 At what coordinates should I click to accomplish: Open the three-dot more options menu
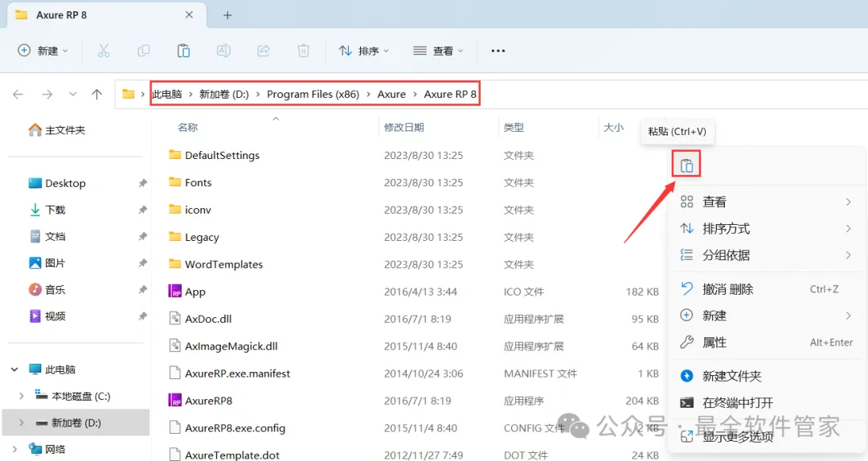[x=498, y=51]
